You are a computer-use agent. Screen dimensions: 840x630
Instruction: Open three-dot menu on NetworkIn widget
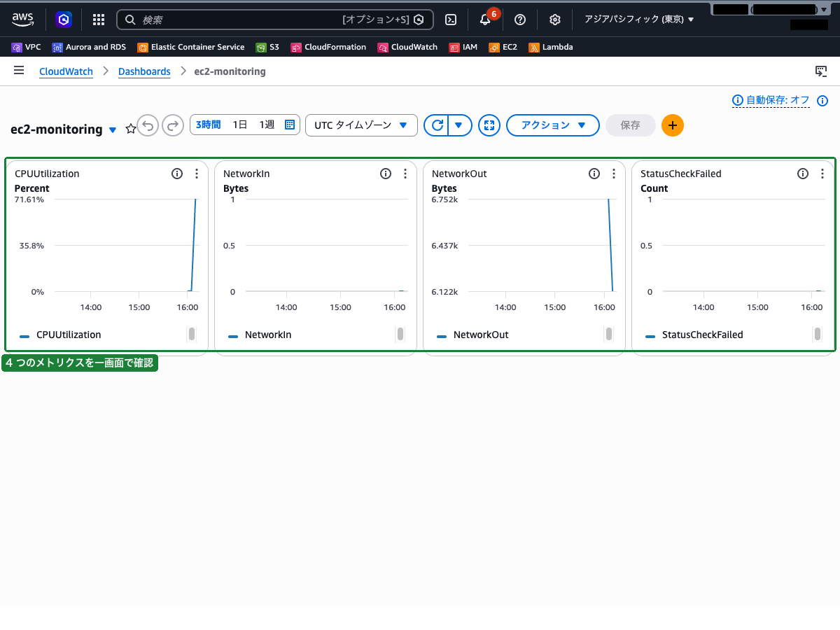pos(405,174)
